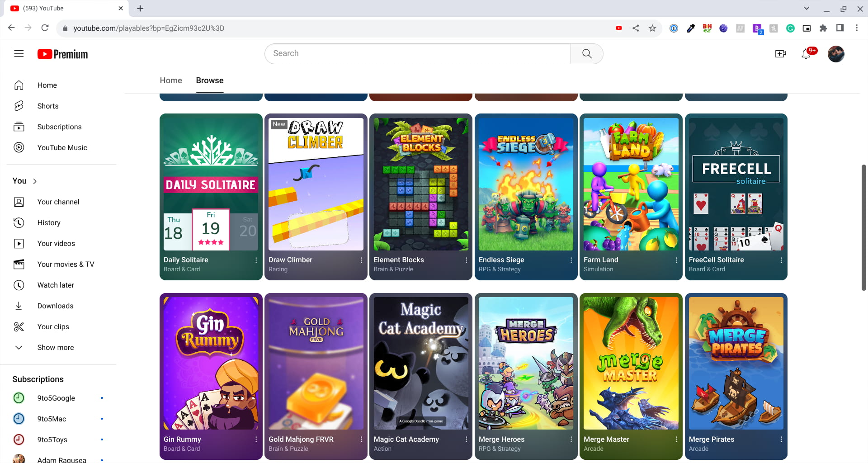Open the YouTube hamburger menu
The image size is (868, 463).
[19, 54]
